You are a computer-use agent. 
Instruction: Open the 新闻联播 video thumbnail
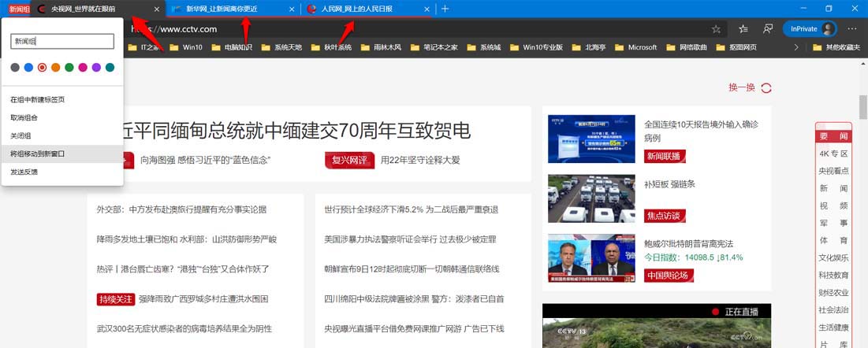point(591,139)
